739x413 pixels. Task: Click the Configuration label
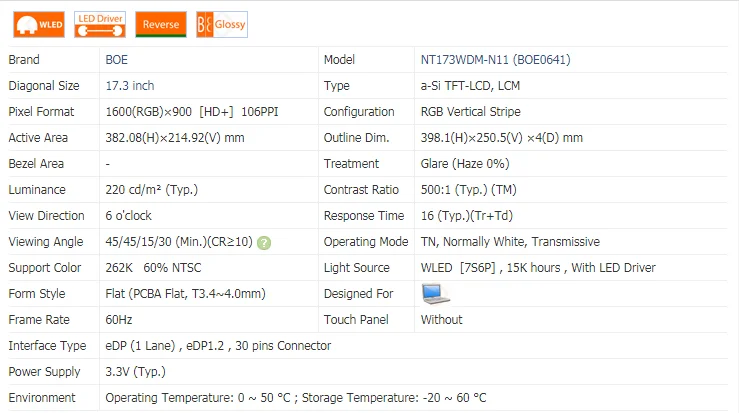tap(359, 112)
